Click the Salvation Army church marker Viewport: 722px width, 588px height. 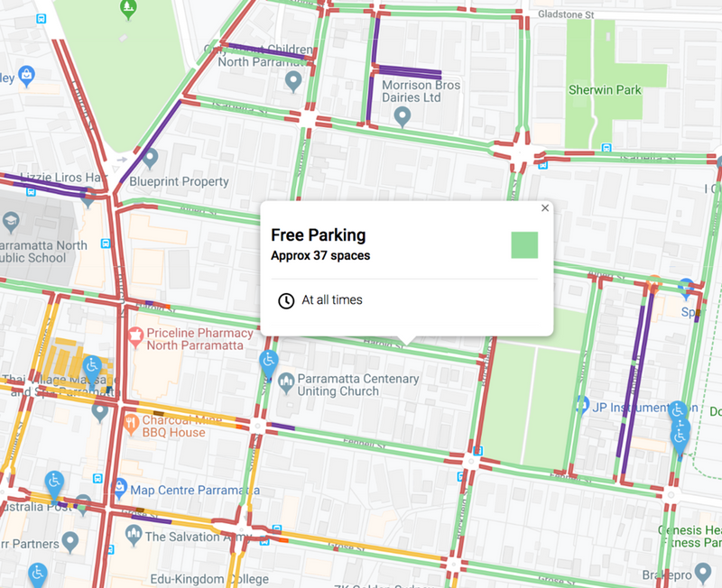click(134, 536)
